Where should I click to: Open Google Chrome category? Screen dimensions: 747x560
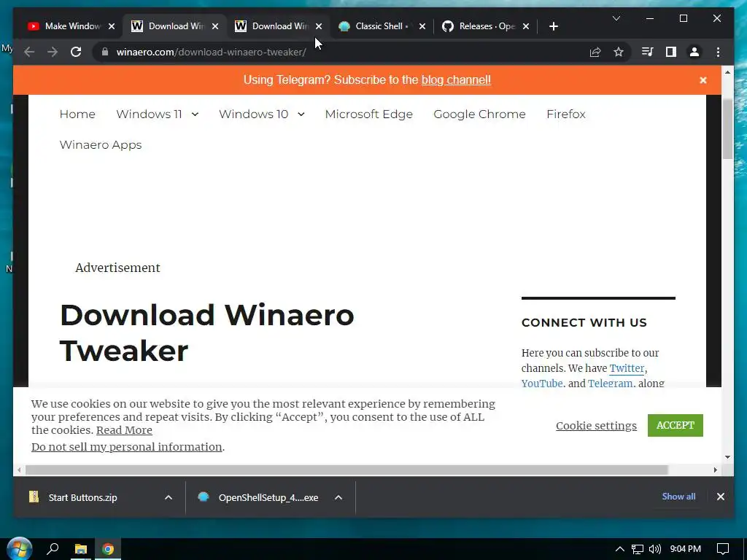pyautogui.click(x=479, y=114)
